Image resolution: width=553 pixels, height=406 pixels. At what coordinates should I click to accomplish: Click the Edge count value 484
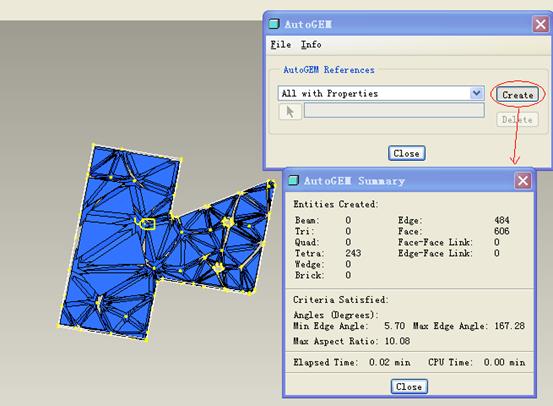pos(502,220)
